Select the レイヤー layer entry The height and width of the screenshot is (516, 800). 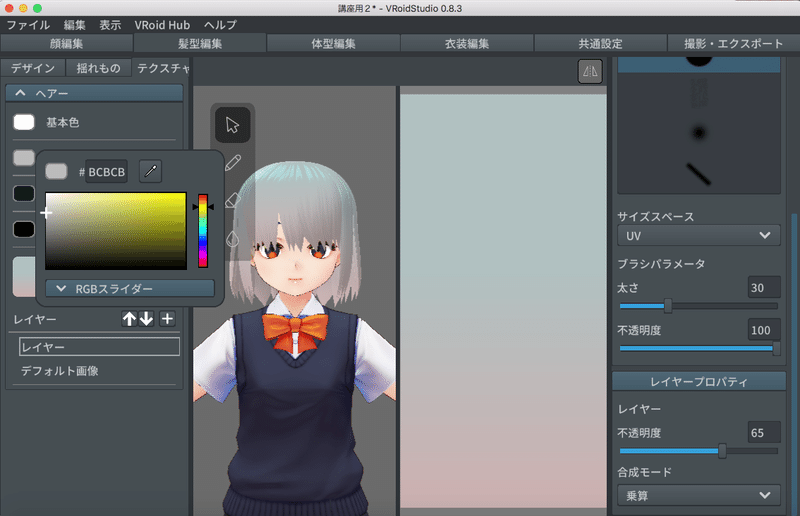[x=99, y=347]
